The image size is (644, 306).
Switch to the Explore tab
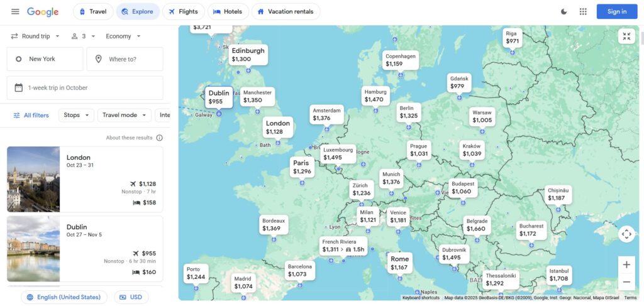click(x=138, y=11)
